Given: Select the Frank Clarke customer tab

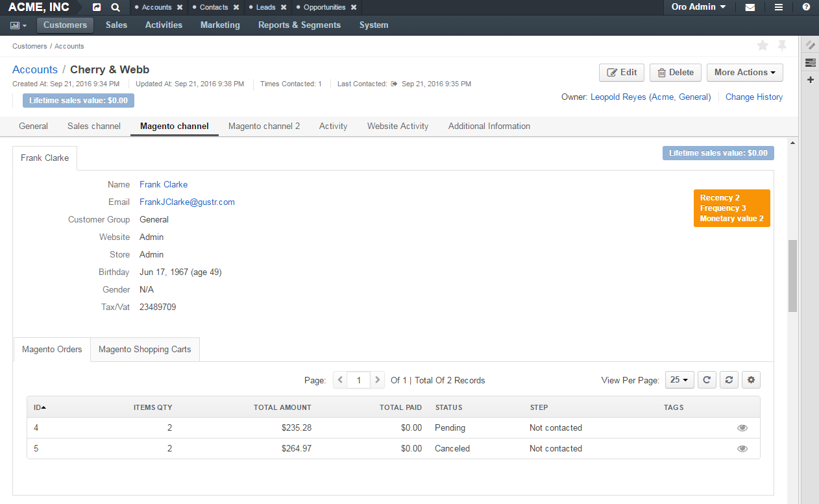Looking at the screenshot, I should [45, 158].
